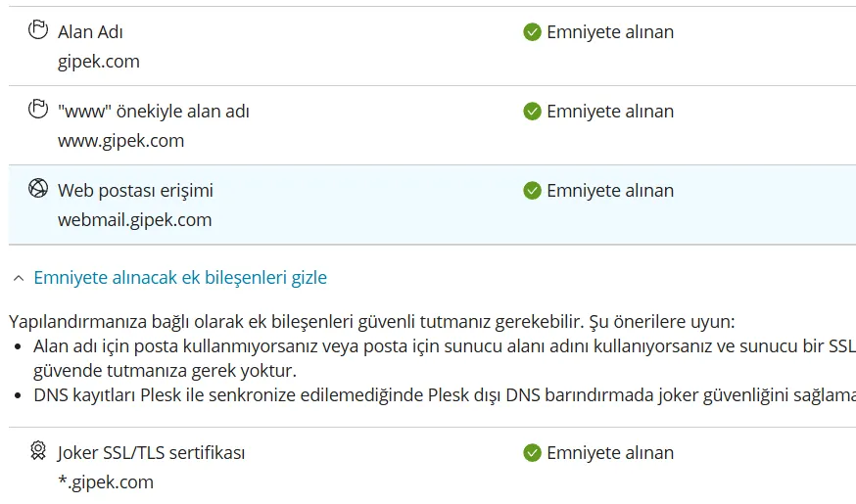This screenshot has height=504, width=856.
Task: Select the Joker SSL/TLS sertifikası label
Action: tap(151, 453)
